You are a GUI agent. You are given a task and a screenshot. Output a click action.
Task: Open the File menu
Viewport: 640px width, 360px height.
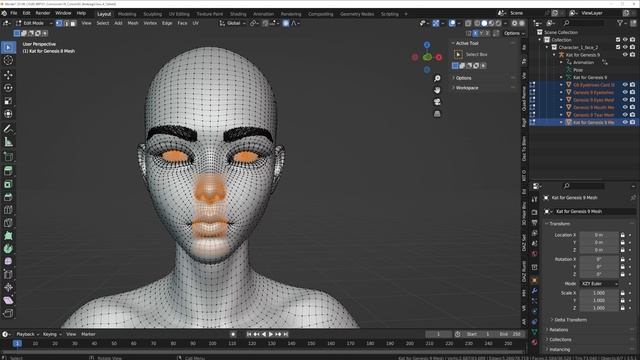click(x=13, y=13)
